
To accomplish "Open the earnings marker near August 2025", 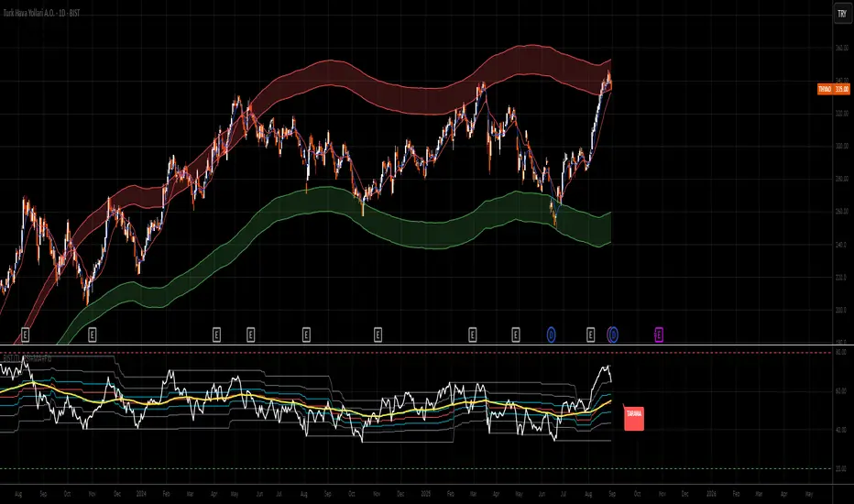I will pos(590,334).
